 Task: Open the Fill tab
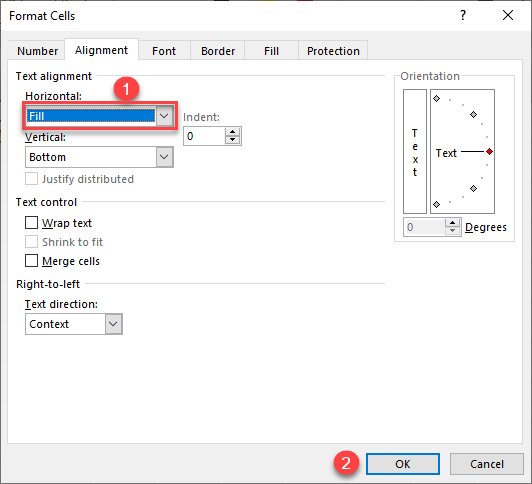click(x=271, y=51)
